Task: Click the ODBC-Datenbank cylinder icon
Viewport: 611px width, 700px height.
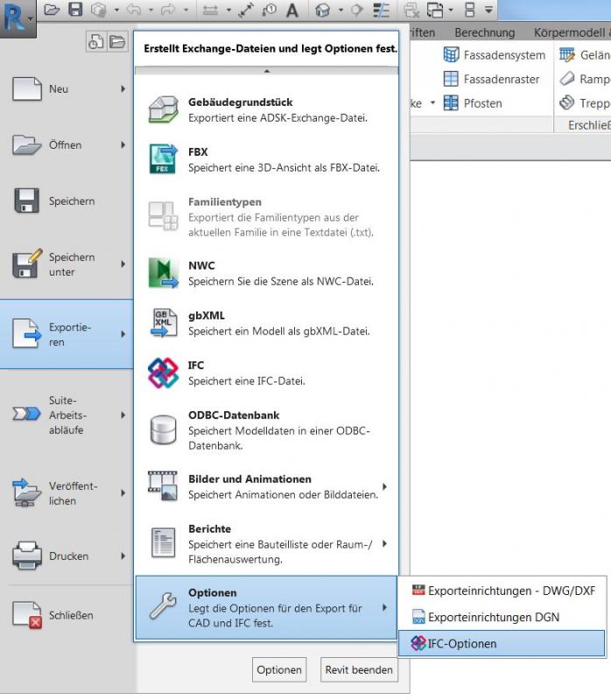Action: [164, 430]
